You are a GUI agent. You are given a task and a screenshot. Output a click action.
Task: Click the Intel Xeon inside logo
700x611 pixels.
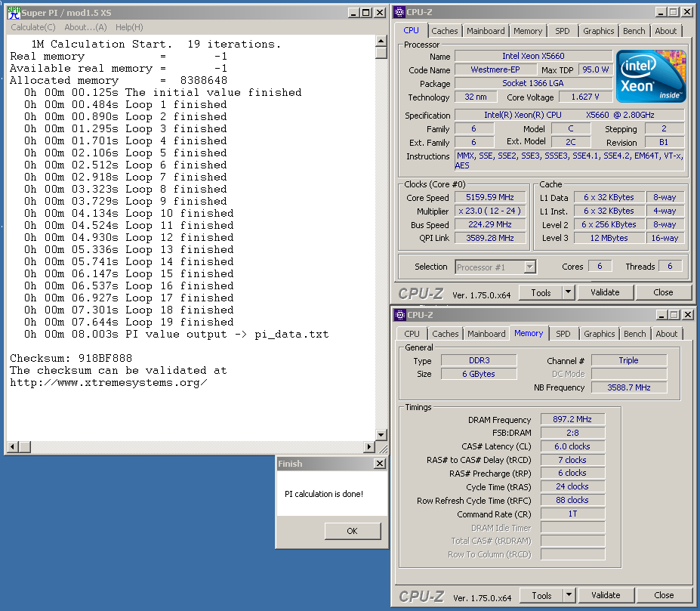pyautogui.click(x=651, y=76)
